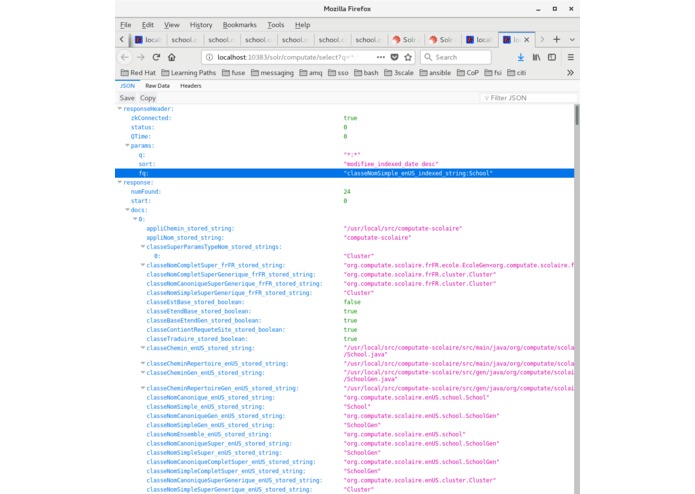Open the Library menu

click(x=536, y=57)
